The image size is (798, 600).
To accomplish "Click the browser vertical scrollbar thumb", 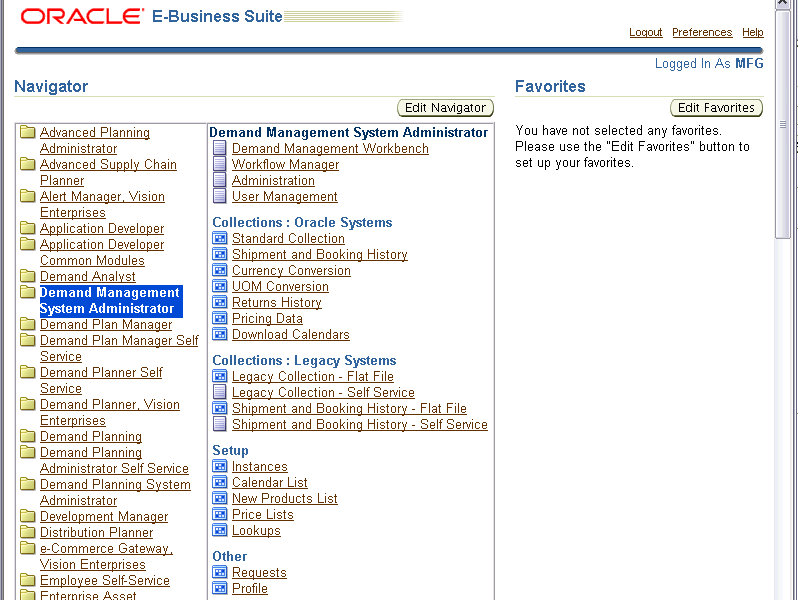I will 782,124.
